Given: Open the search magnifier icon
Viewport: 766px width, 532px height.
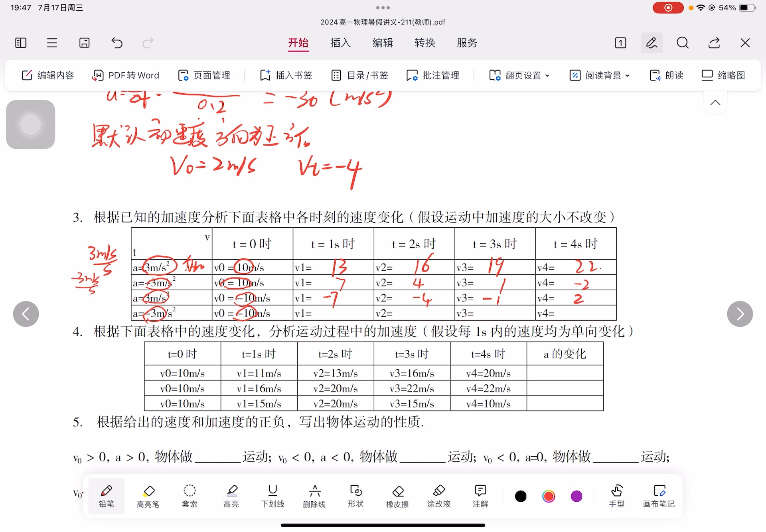Looking at the screenshot, I should pyautogui.click(x=683, y=43).
